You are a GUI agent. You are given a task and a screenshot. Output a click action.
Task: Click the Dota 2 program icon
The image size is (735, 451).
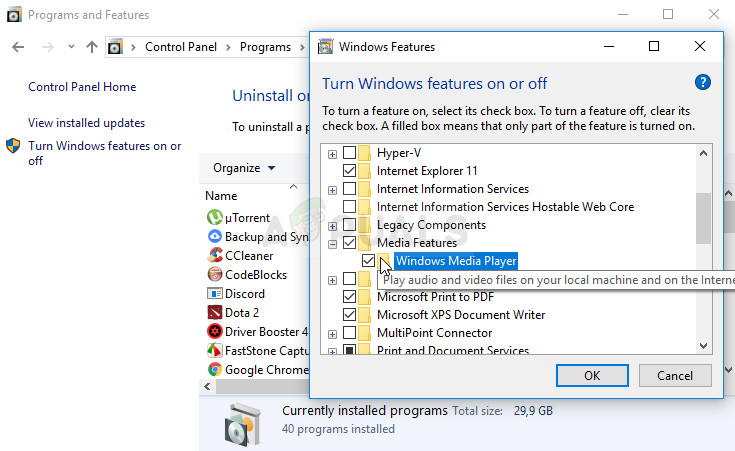[214, 312]
